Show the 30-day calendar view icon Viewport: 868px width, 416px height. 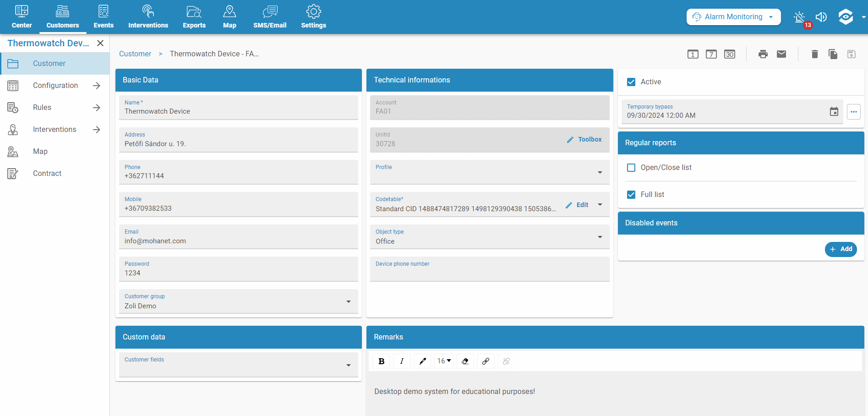(x=730, y=54)
